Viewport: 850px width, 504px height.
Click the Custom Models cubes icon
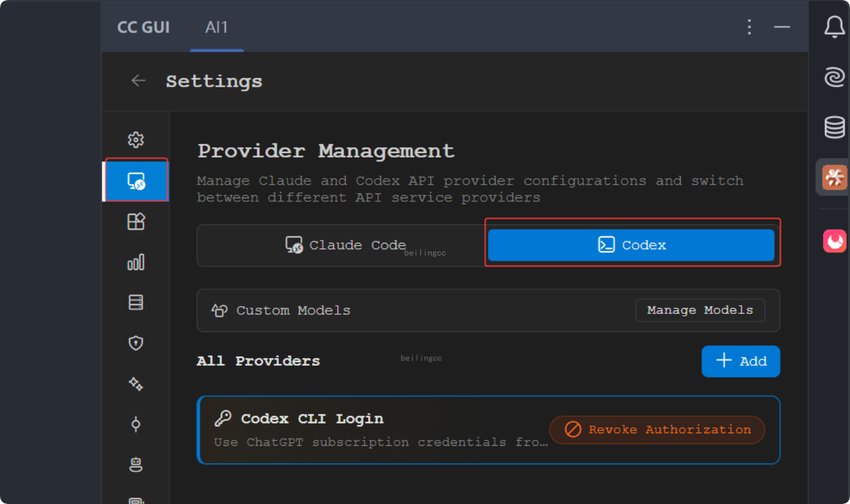click(x=219, y=310)
